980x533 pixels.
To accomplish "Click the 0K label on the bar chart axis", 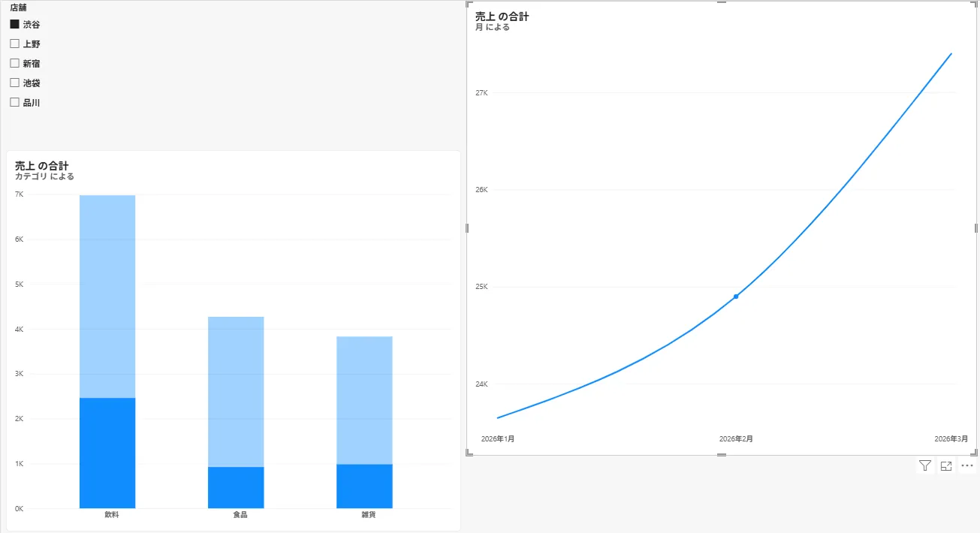I will coord(19,508).
